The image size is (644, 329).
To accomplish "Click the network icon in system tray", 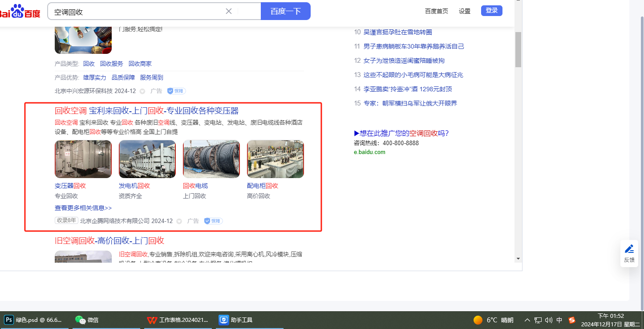I will click(538, 320).
